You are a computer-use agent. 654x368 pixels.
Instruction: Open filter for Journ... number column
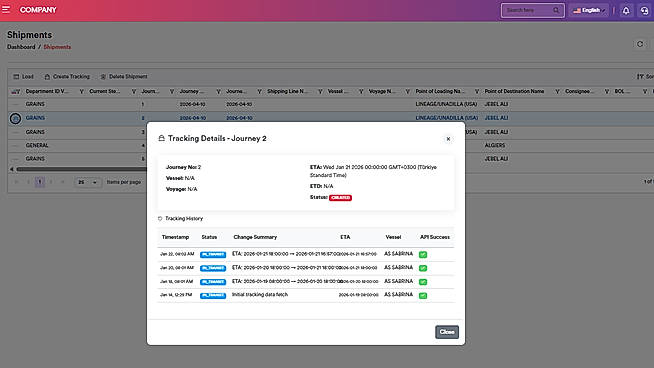pyautogui.click(x=171, y=91)
